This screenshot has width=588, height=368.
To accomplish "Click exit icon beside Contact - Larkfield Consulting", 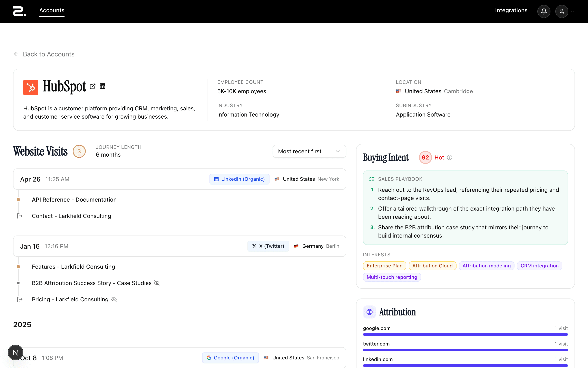I will tap(20, 216).
